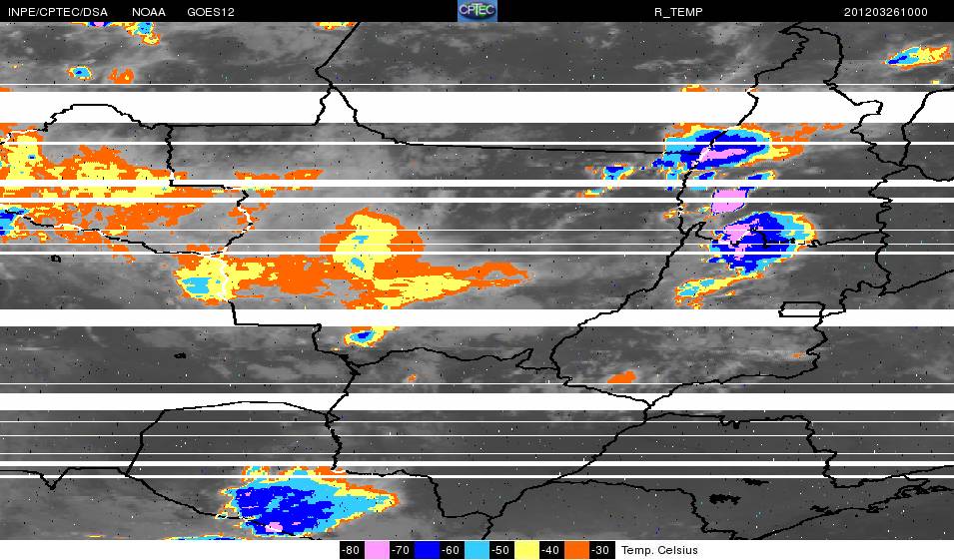Screen dimensions: 954x560
Task: Click the CPTEC logo in header
Action: 477,11
